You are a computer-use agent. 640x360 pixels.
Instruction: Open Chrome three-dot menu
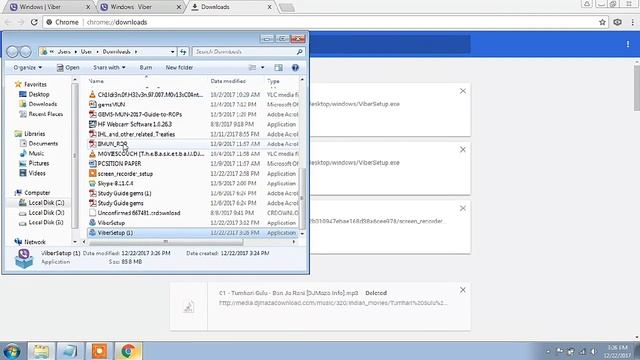632,22
